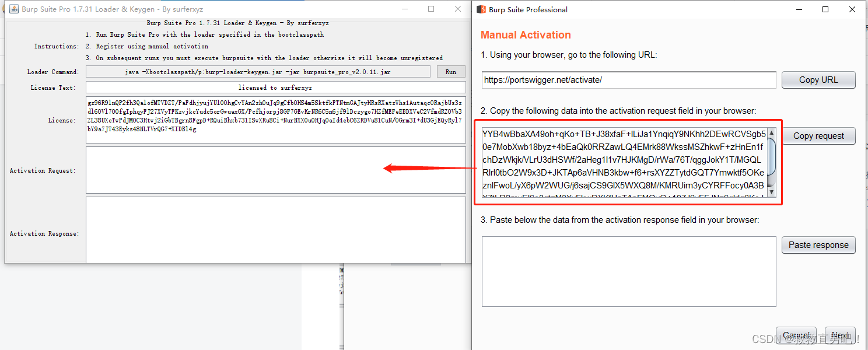Maximize the Loader & Keygen window
The image size is (868, 350).
[x=431, y=9]
